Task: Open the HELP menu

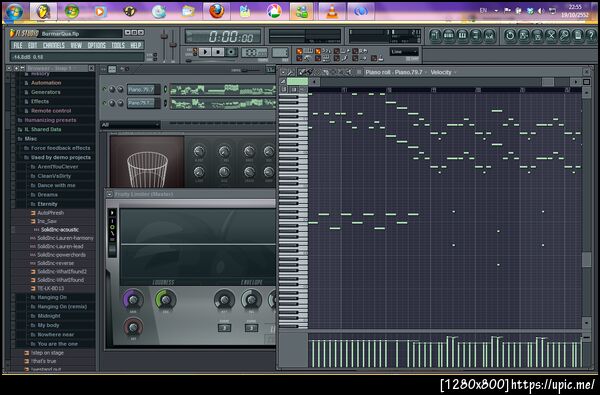Action: point(135,45)
